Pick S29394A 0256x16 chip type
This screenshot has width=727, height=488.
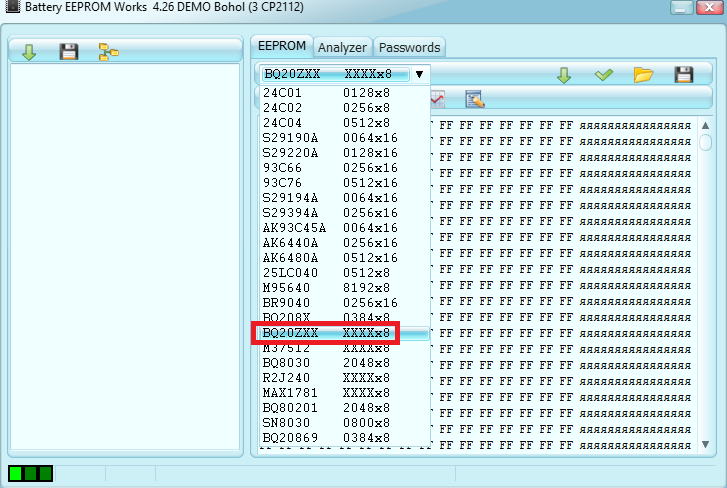[x=344, y=213]
